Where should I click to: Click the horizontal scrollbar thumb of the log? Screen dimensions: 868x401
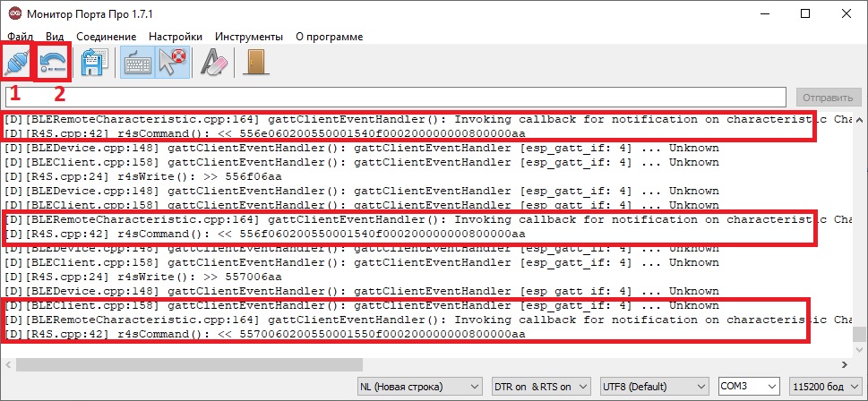[189, 364]
